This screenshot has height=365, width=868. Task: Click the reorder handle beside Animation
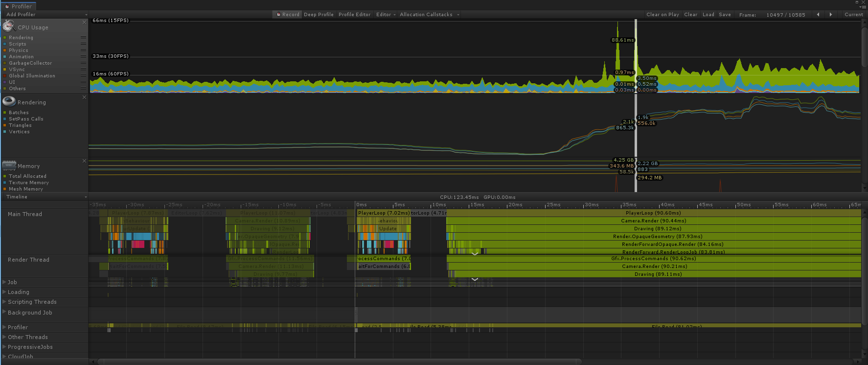83,56
